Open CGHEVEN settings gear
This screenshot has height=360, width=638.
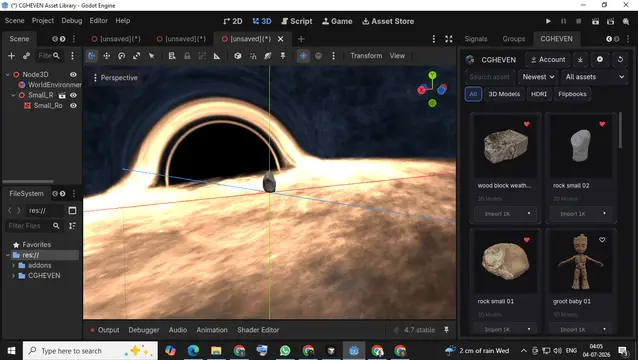tap(600, 59)
